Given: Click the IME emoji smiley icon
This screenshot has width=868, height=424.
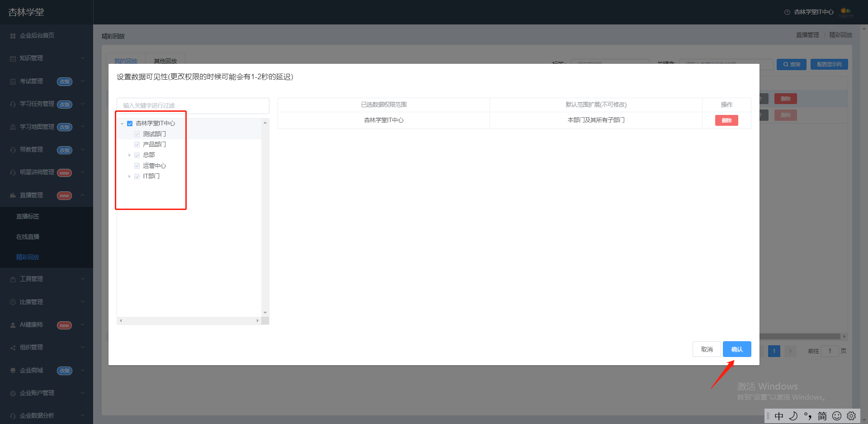Looking at the screenshot, I should tap(837, 415).
